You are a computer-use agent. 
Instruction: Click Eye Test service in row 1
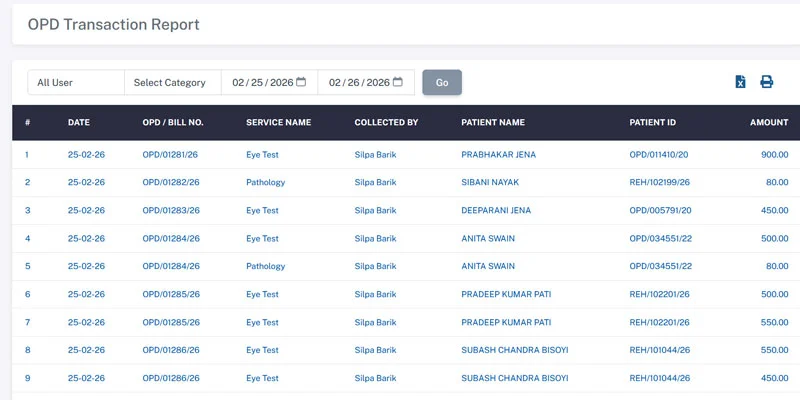coord(262,155)
